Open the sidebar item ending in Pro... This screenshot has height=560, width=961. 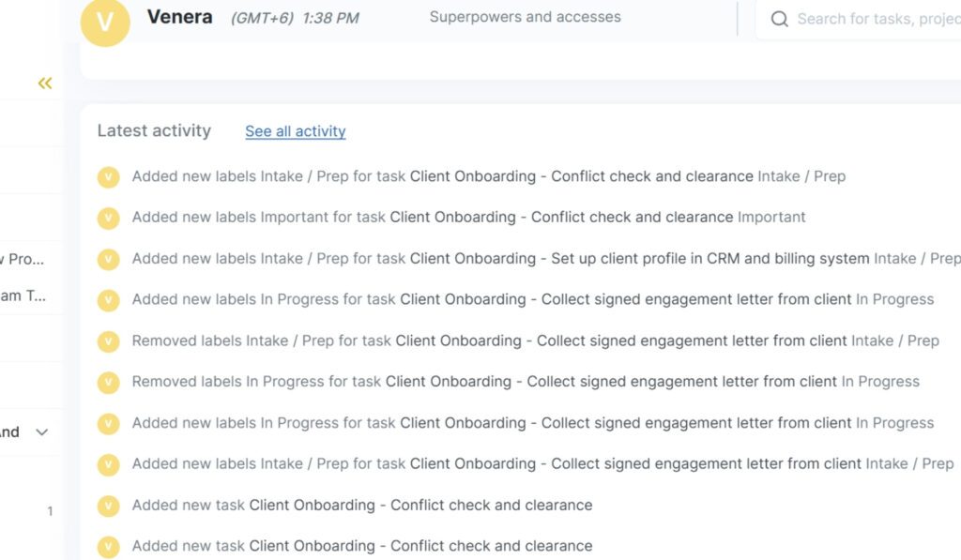[28, 259]
